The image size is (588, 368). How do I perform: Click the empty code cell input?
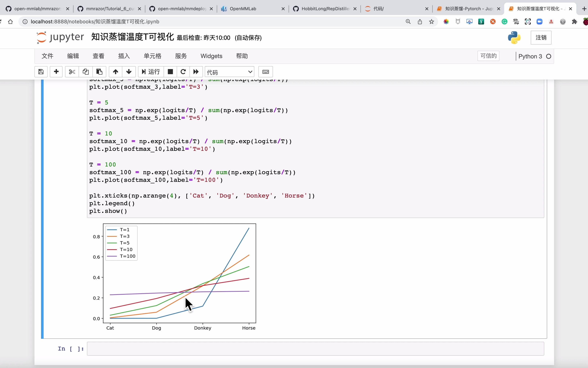click(x=315, y=348)
